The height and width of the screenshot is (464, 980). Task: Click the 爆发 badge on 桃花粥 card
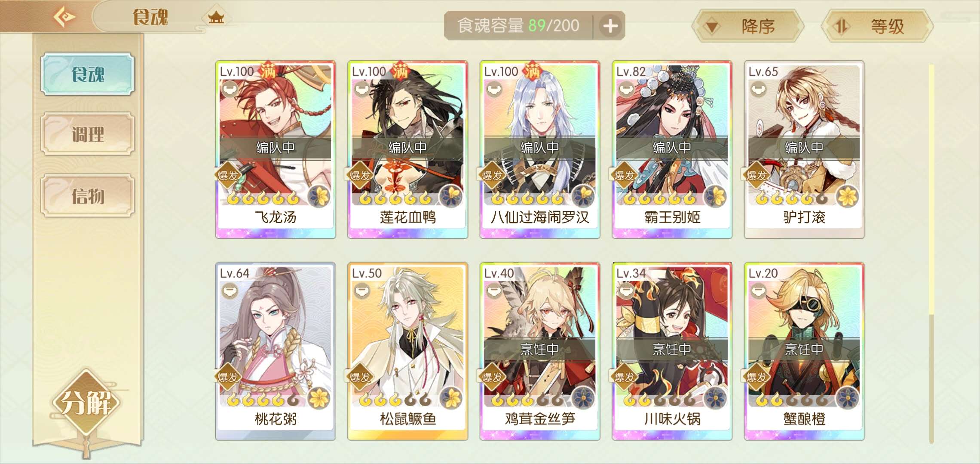228,377
